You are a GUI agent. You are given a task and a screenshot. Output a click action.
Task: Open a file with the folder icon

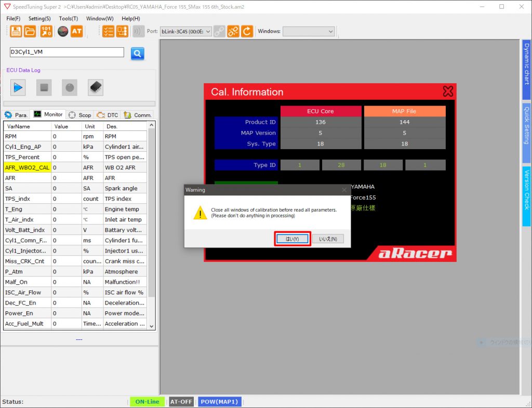(x=30, y=31)
